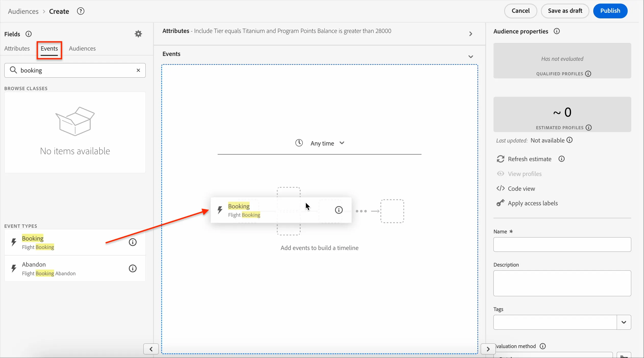Click the booking search field

coord(75,70)
